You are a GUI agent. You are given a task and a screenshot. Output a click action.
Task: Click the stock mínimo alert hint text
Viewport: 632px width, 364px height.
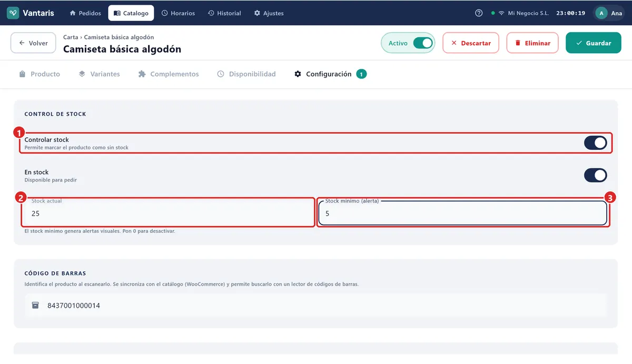click(100, 231)
